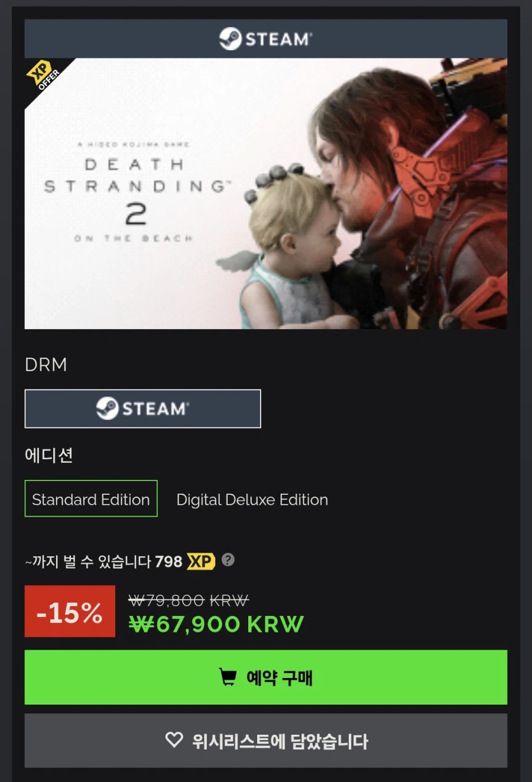Choose the Standard Edition option

[x=91, y=499]
